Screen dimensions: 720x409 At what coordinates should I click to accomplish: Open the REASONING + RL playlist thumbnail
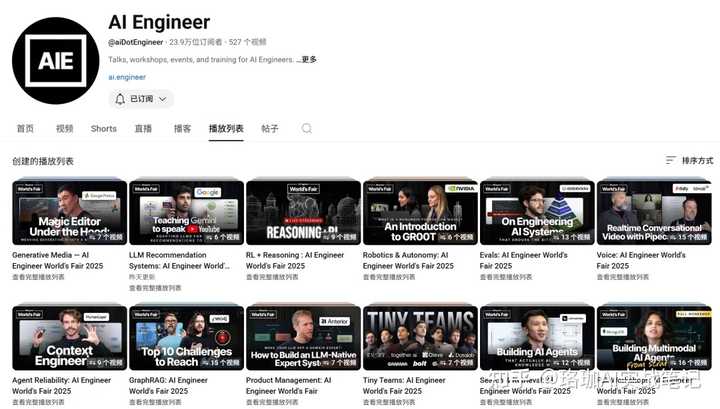coord(304,213)
